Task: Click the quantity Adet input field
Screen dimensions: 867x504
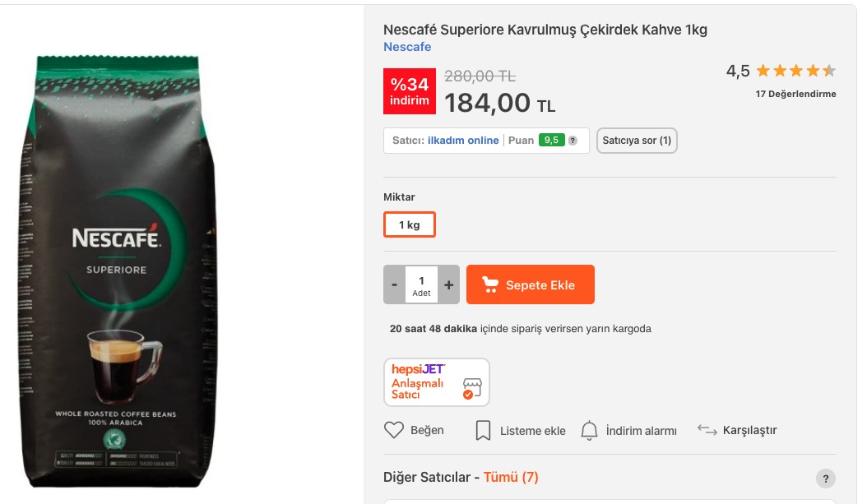Action: [421, 284]
